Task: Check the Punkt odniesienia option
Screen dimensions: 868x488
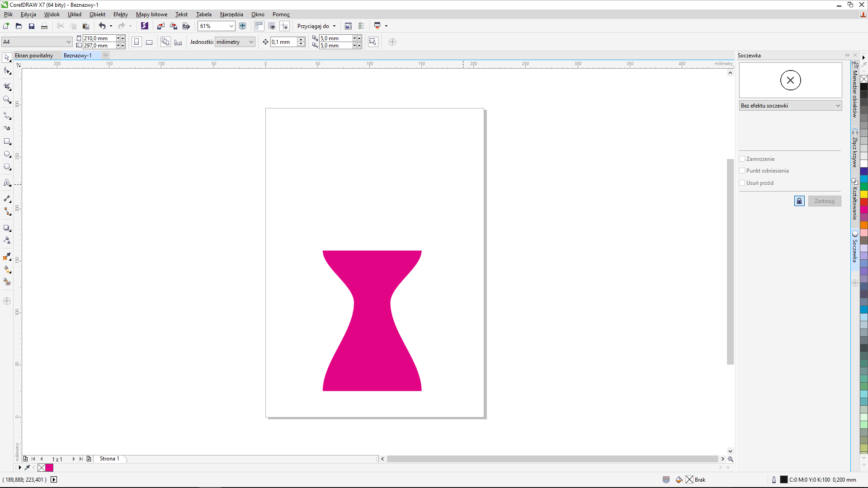Action: click(x=742, y=171)
